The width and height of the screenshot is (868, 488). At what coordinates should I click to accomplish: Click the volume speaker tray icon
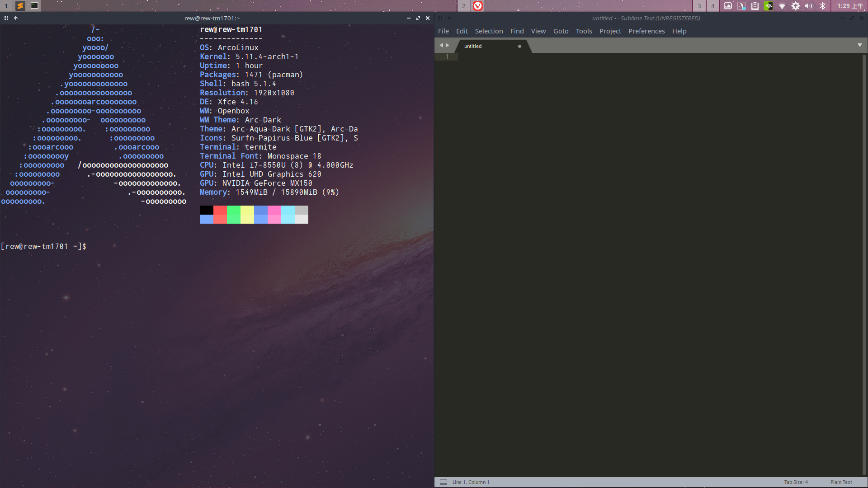coord(808,6)
